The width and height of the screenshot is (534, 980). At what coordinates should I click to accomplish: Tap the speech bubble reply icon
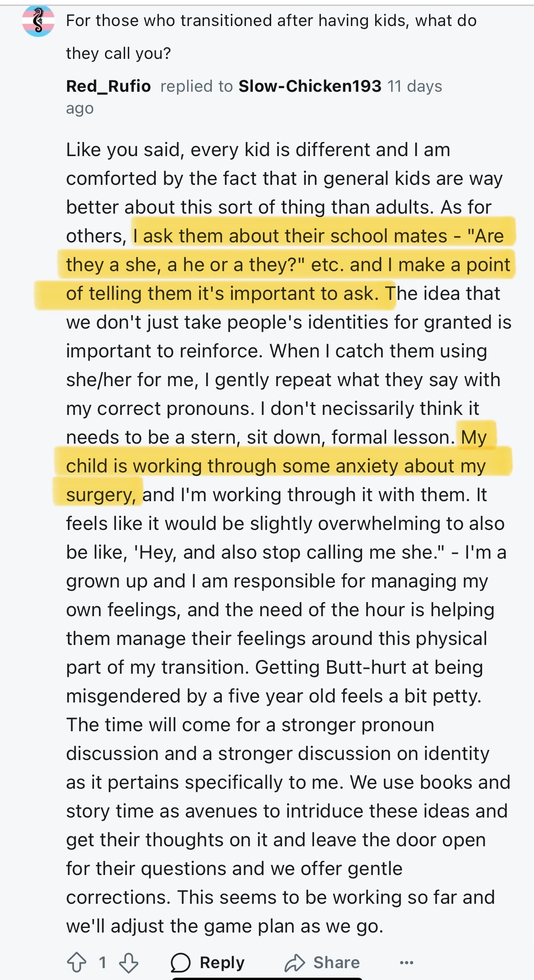point(180,963)
